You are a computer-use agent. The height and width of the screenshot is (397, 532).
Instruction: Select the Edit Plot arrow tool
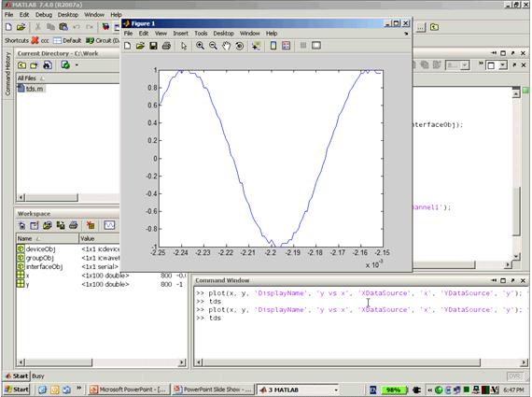pyautogui.click(x=184, y=46)
